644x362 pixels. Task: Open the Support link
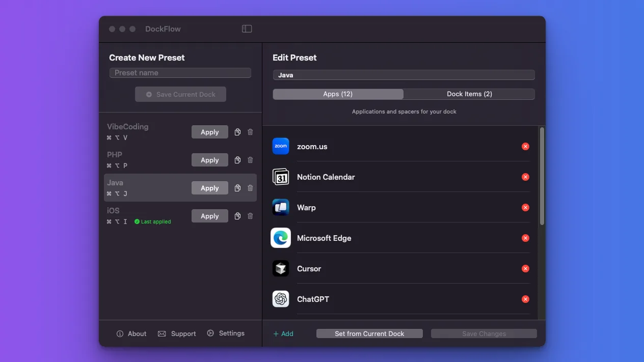tap(177, 333)
